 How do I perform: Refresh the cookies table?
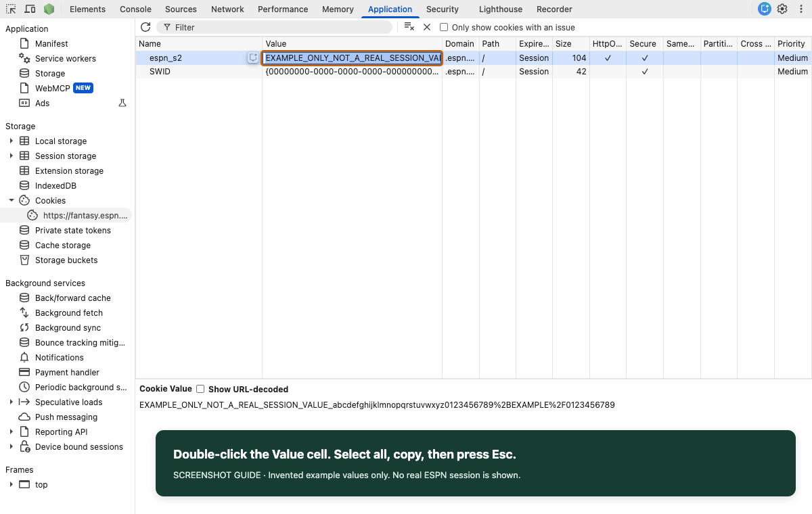click(145, 27)
